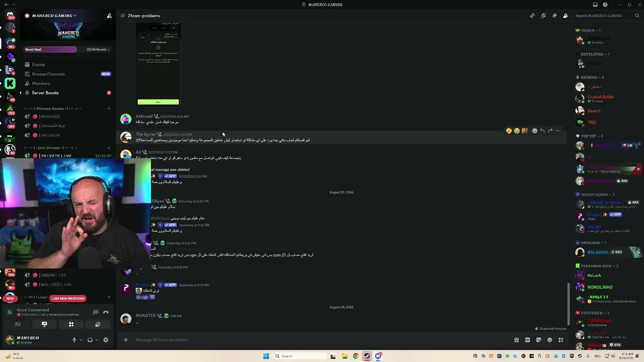Toggle channel notification mute bell
This screenshot has width=644, height=362.
click(x=543, y=16)
